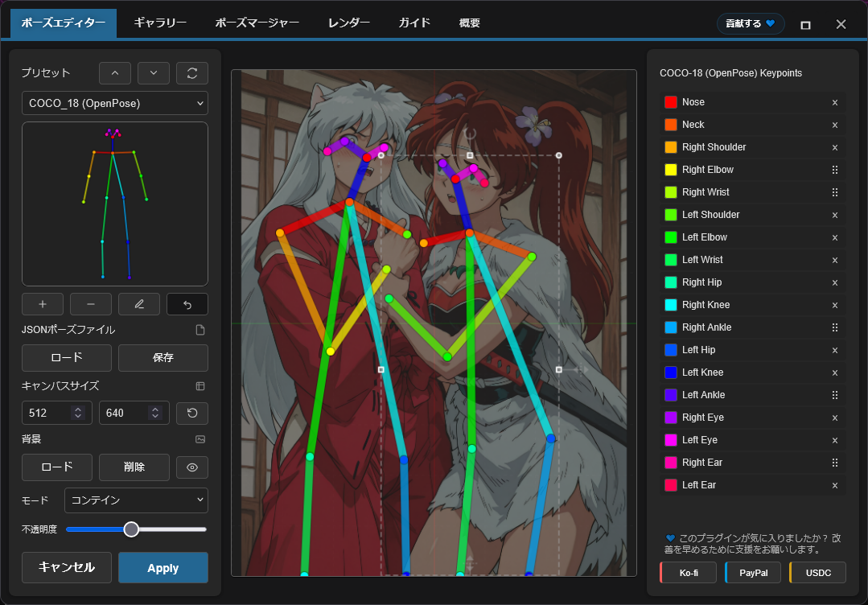This screenshot has width=868, height=605.
Task: Load a JSON pose file
Action: pos(67,357)
